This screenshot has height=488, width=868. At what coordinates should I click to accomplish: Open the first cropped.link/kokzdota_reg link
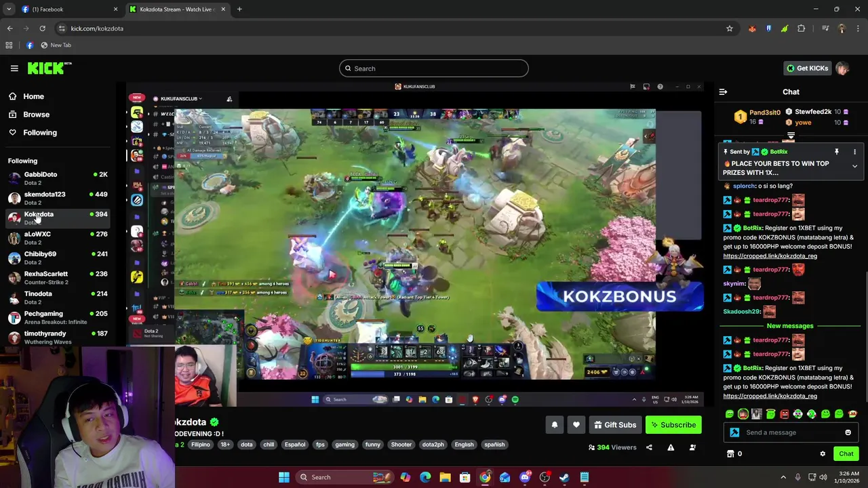770,256
